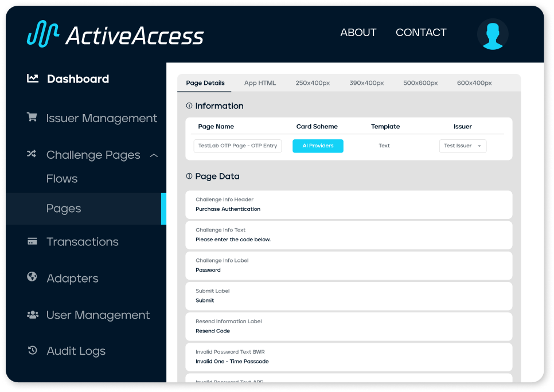Select the Dashboard icon in the sidebar
The width and height of the screenshot is (554, 392).
pos(32,79)
